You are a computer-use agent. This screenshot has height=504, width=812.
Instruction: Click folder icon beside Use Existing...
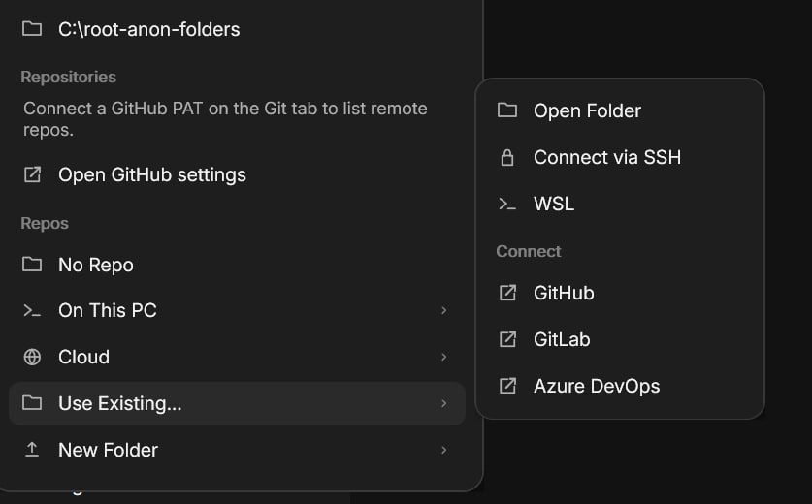(32, 402)
